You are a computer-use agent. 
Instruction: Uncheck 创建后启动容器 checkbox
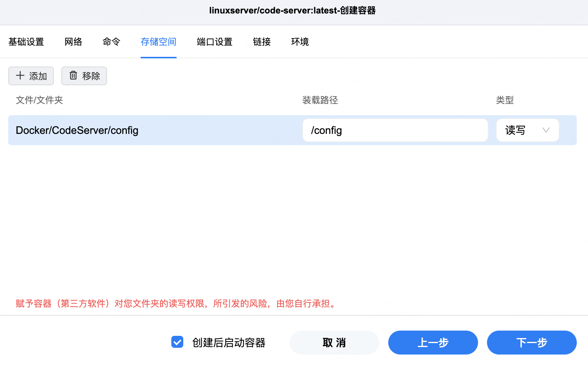(x=177, y=342)
